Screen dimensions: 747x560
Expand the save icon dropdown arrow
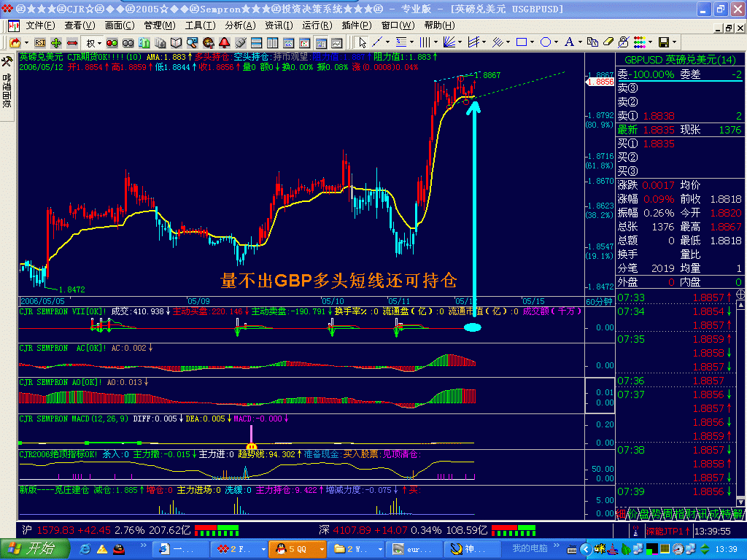coord(674,42)
